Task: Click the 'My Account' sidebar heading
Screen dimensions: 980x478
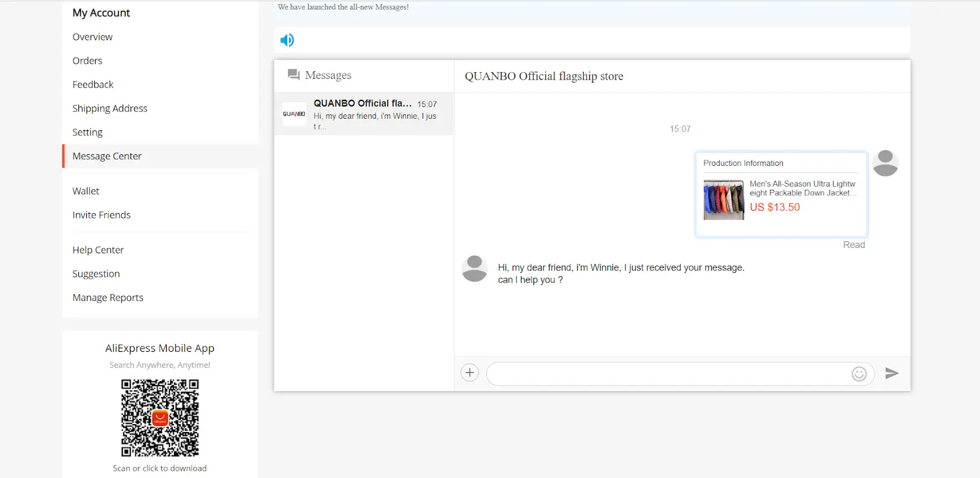Action: [x=101, y=13]
